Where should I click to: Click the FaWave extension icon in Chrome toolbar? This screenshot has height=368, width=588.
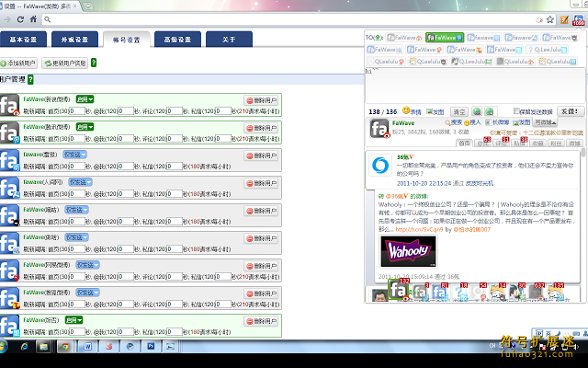click(x=578, y=20)
